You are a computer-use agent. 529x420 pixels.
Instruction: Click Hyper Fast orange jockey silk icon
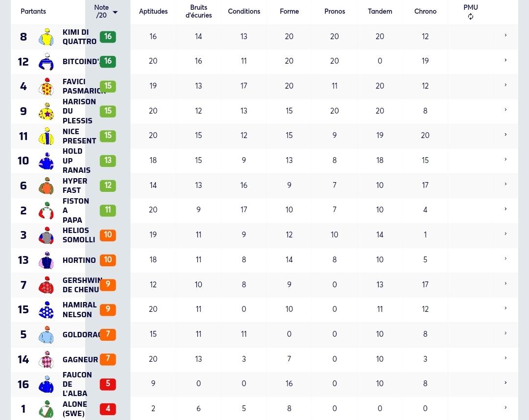tap(46, 186)
